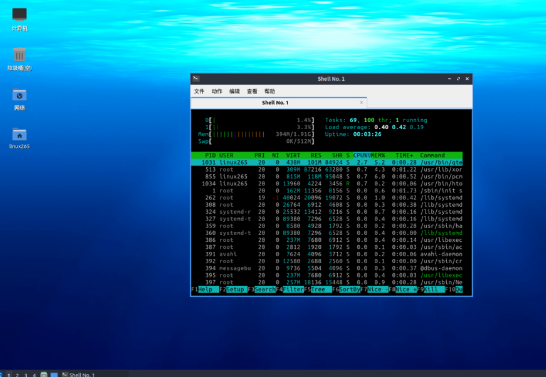Screen dimensions: 546x377
Task: Minimize the Shell No. 1 window
Action: [x=449, y=79]
